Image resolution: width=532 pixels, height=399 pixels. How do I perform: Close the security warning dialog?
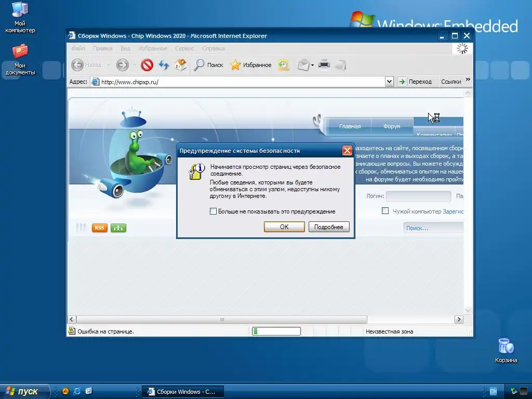click(347, 150)
